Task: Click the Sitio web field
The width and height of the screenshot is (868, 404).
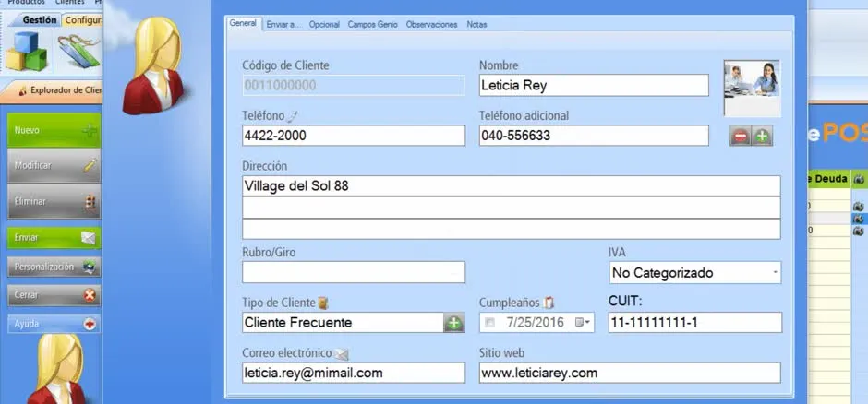Action: click(x=630, y=373)
